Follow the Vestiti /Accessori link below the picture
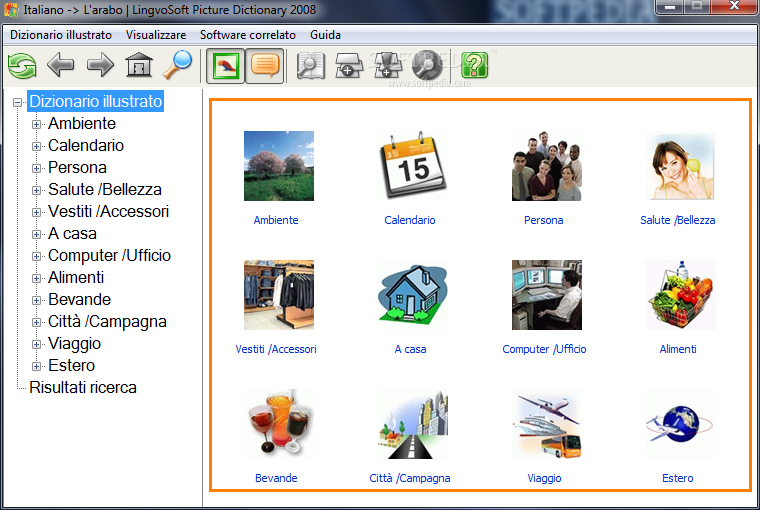760x510 pixels. tap(276, 349)
